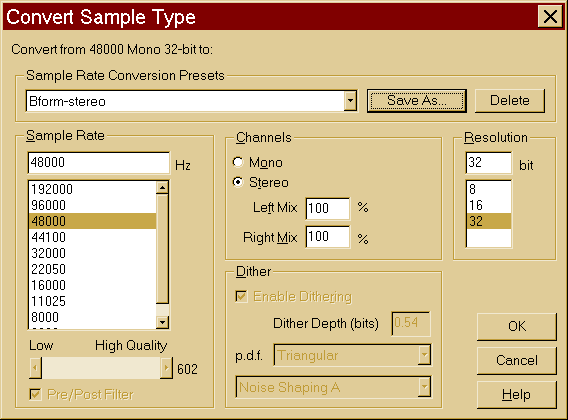Click the Sample Rate Hz input field
The image size is (568, 420).
click(99, 163)
